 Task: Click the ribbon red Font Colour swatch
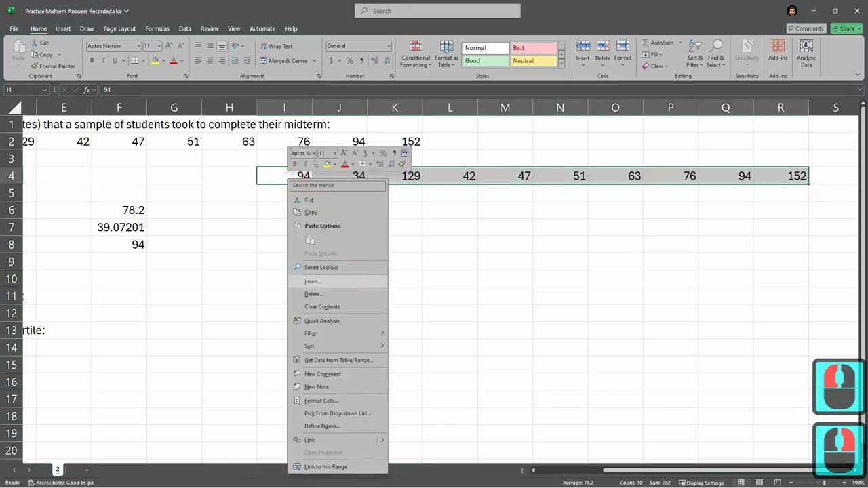(x=174, y=61)
